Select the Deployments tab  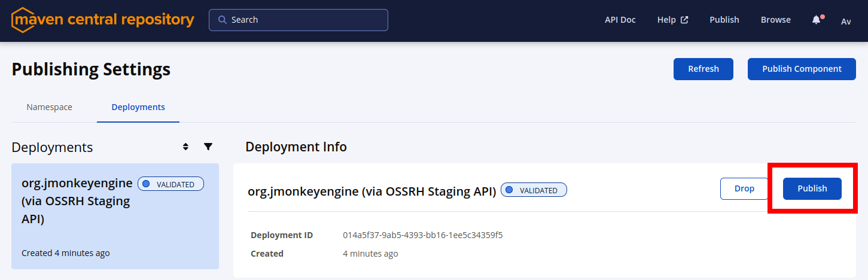138,107
